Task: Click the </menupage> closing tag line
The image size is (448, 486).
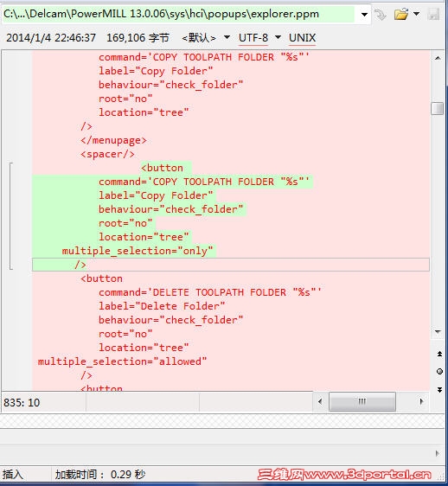Action: point(113,140)
